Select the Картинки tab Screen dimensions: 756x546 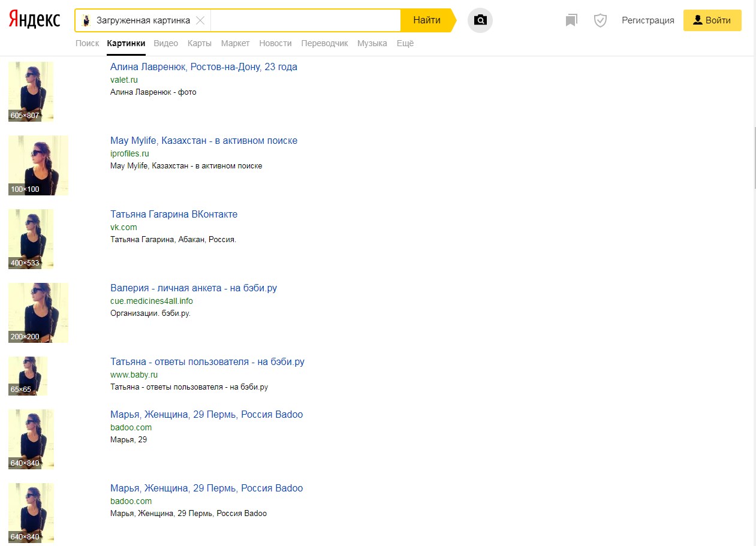point(126,43)
